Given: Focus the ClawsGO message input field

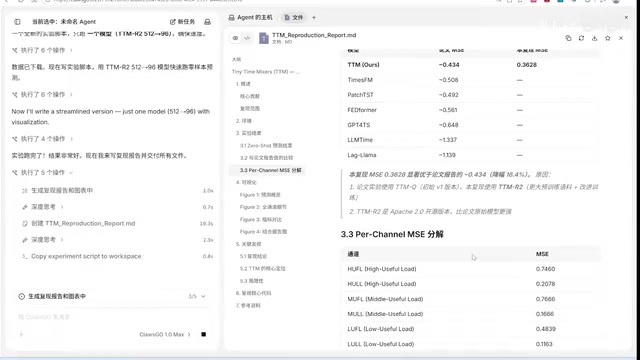Looking at the screenshot, I should 113,317.
